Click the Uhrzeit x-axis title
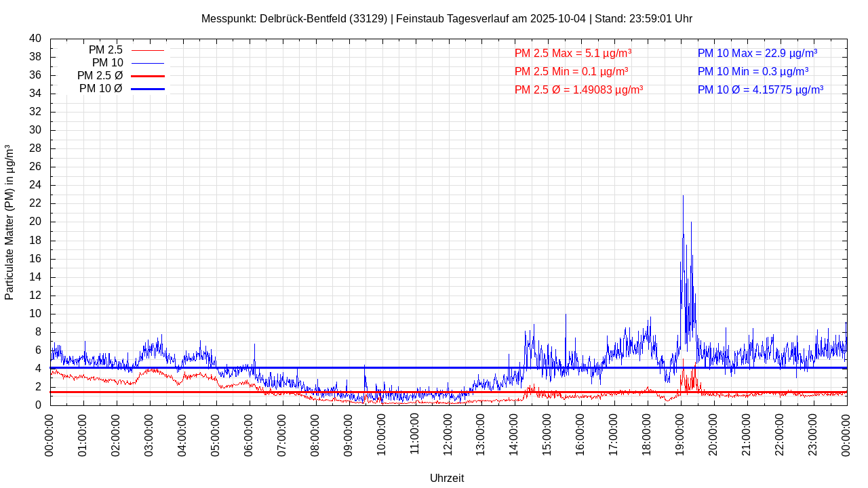 pyautogui.click(x=447, y=478)
